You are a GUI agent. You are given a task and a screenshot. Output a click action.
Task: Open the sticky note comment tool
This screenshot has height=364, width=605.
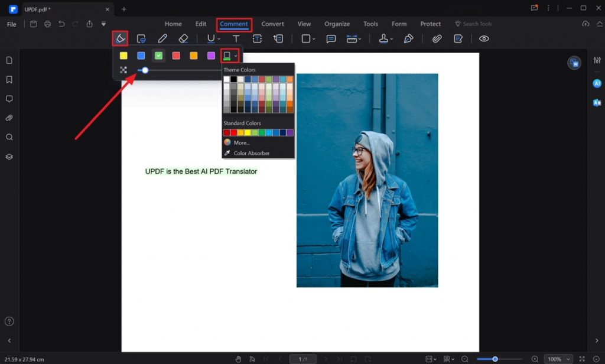pyautogui.click(x=331, y=38)
